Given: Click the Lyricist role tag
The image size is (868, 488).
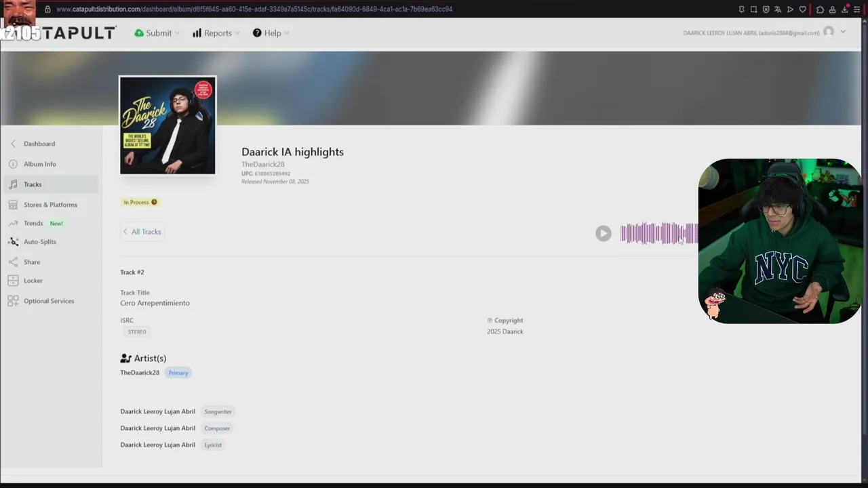Looking at the screenshot, I should [213, 445].
